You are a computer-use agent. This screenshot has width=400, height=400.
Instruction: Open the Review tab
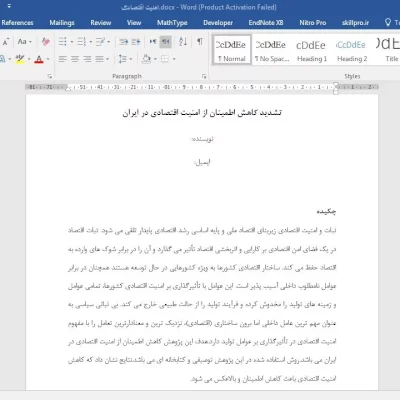click(101, 23)
